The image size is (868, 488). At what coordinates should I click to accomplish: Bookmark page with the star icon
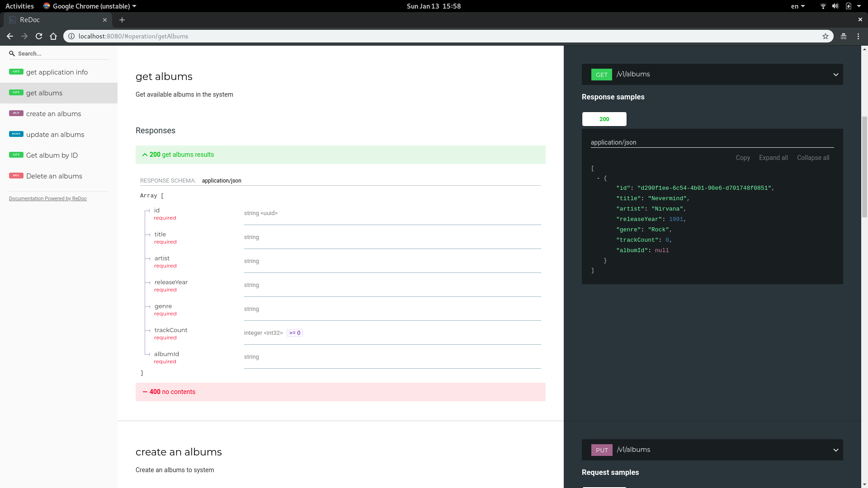(x=826, y=36)
